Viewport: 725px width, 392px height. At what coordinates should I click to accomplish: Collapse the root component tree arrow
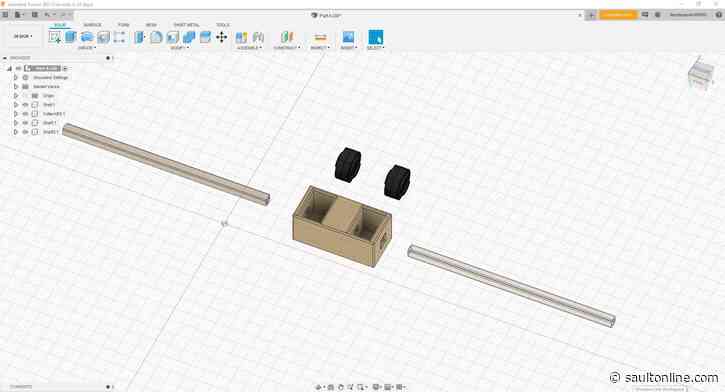pos(9,68)
